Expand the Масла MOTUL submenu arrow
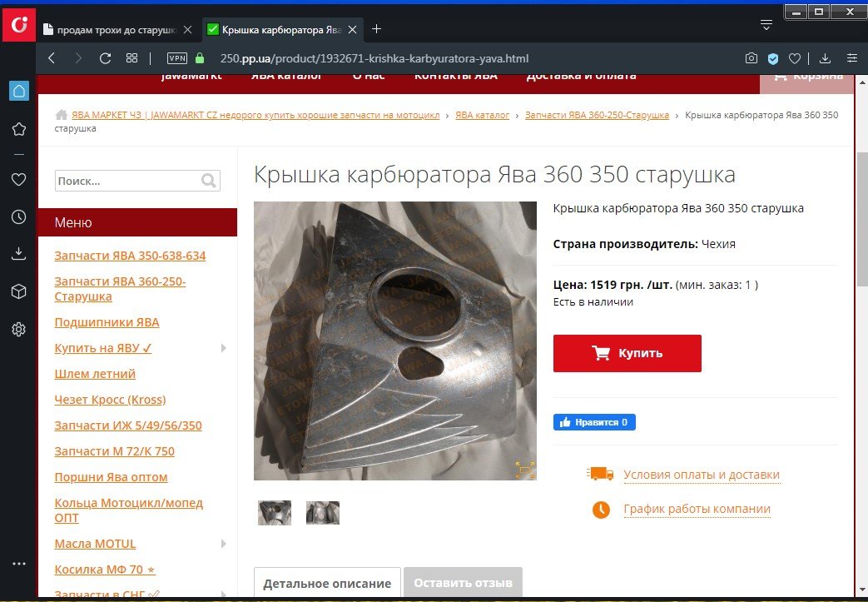 pyautogui.click(x=223, y=544)
